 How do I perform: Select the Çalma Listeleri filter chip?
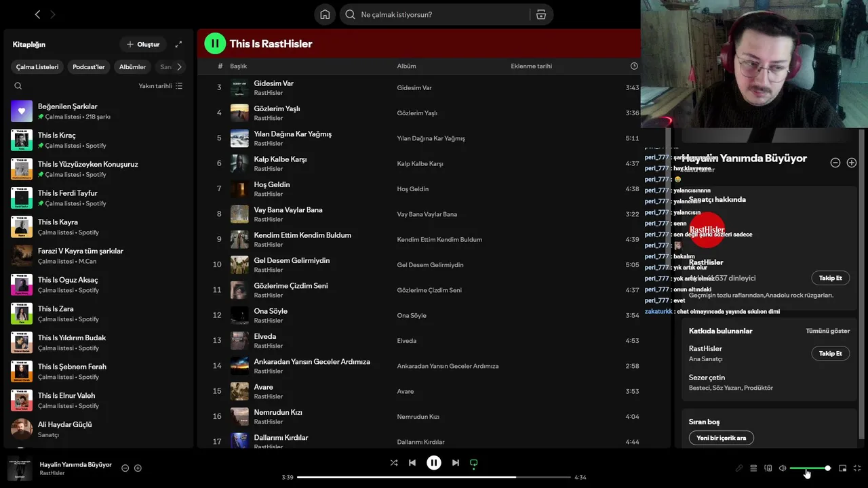37,67
